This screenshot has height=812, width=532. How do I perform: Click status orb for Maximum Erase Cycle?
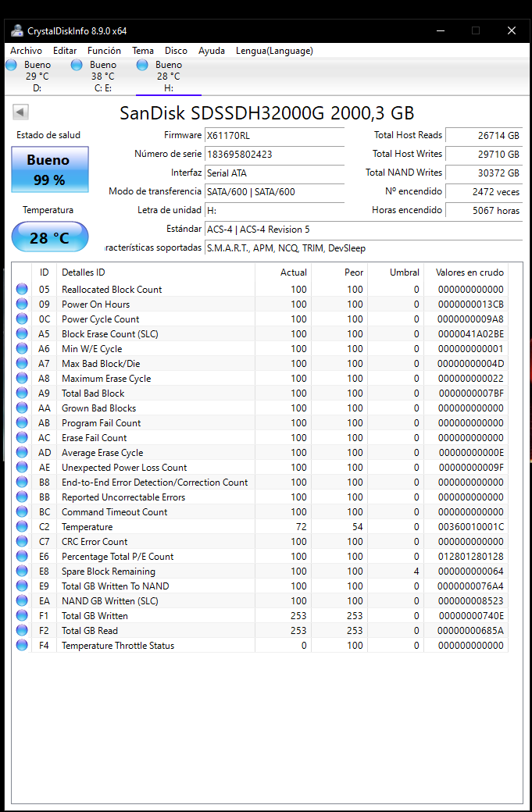(x=22, y=378)
